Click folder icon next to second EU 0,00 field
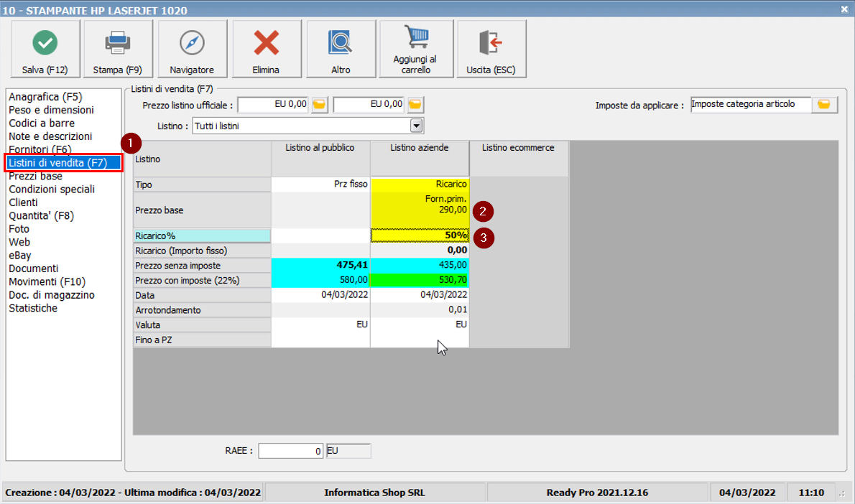855x504 pixels. (x=415, y=104)
